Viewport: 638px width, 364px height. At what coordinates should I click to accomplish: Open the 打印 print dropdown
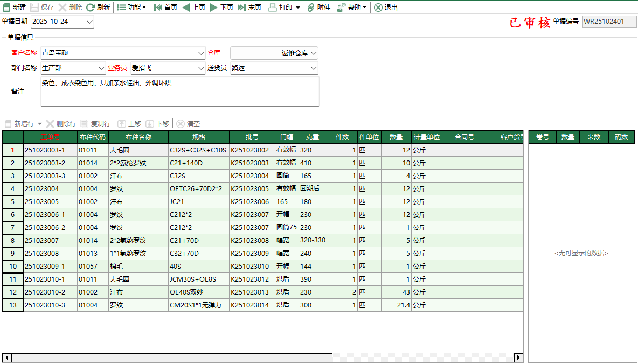297,8
